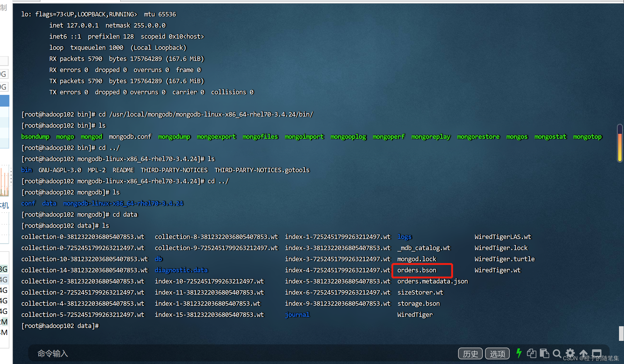
Task: Click the blue data directory entry
Action: click(x=49, y=203)
